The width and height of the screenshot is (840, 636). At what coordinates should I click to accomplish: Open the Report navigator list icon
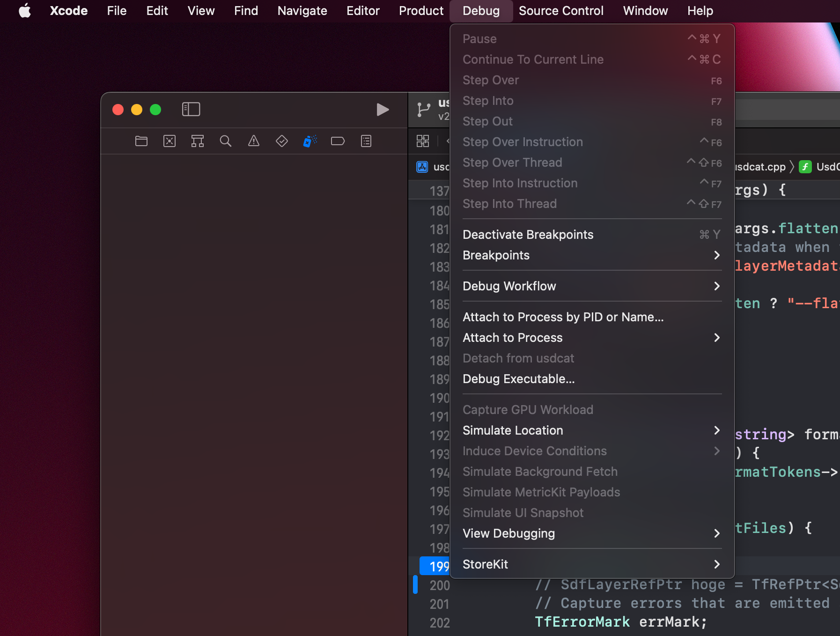pos(367,141)
